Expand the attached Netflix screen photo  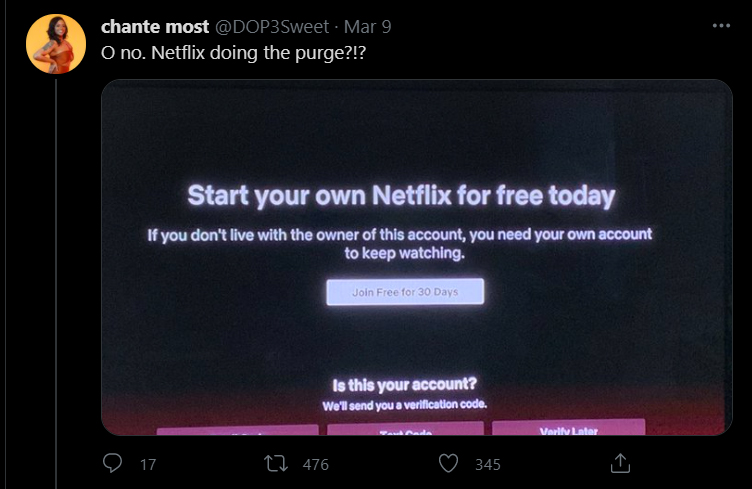click(x=417, y=257)
